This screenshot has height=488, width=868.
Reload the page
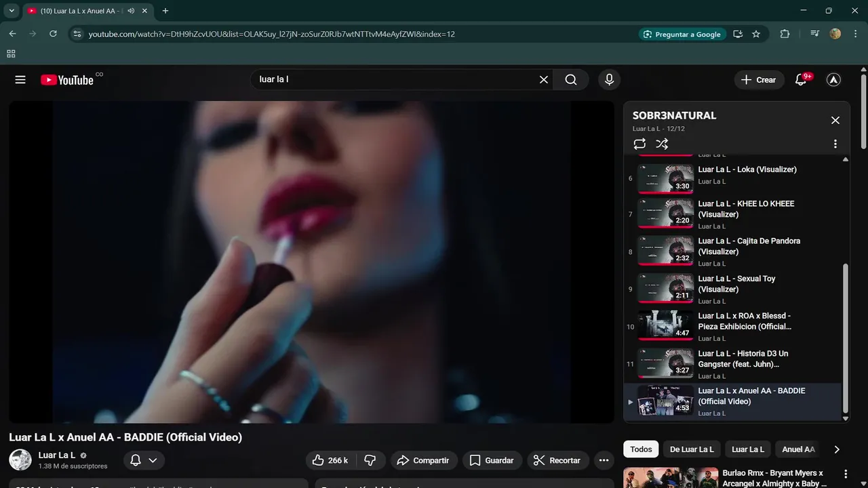tap(53, 34)
